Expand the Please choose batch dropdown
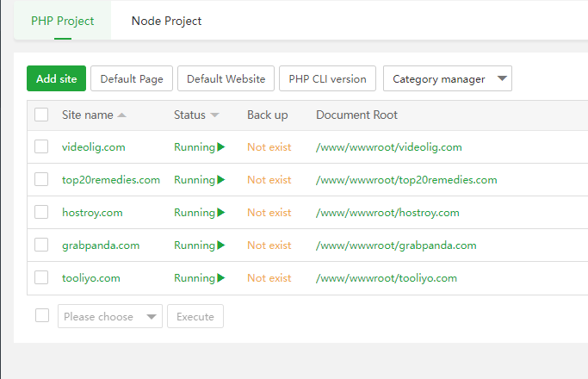Image resolution: width=588 pixels, height=379 pixels. [110, 316]
